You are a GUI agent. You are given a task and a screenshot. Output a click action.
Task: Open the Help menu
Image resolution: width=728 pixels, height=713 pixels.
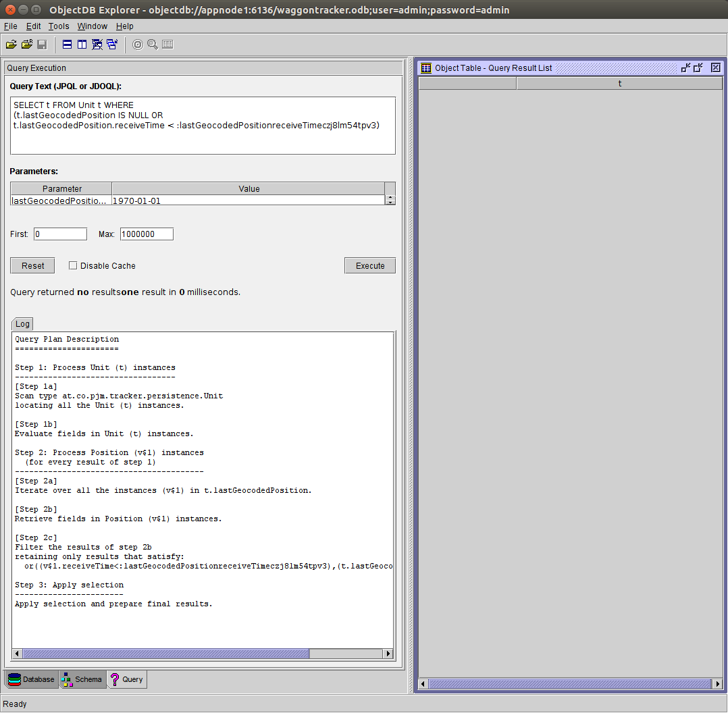(124, 26)
